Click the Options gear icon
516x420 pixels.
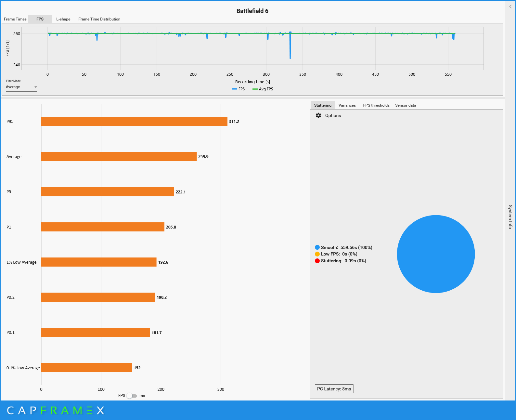tap(318, 115)
